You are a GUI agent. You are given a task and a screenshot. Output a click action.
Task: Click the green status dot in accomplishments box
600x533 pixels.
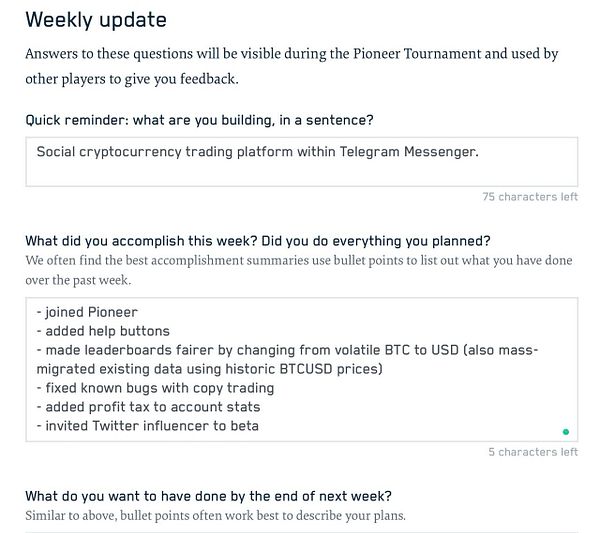click(x=566, y=432)
